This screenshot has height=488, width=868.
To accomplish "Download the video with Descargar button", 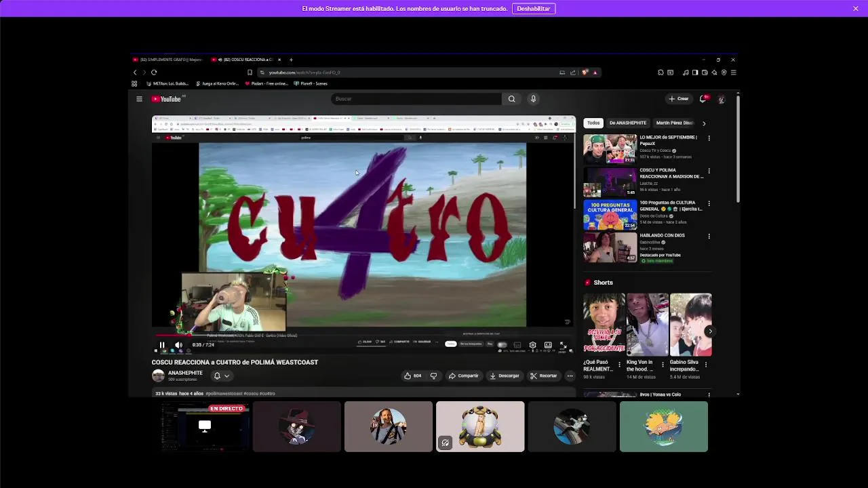I will [504, 375].
